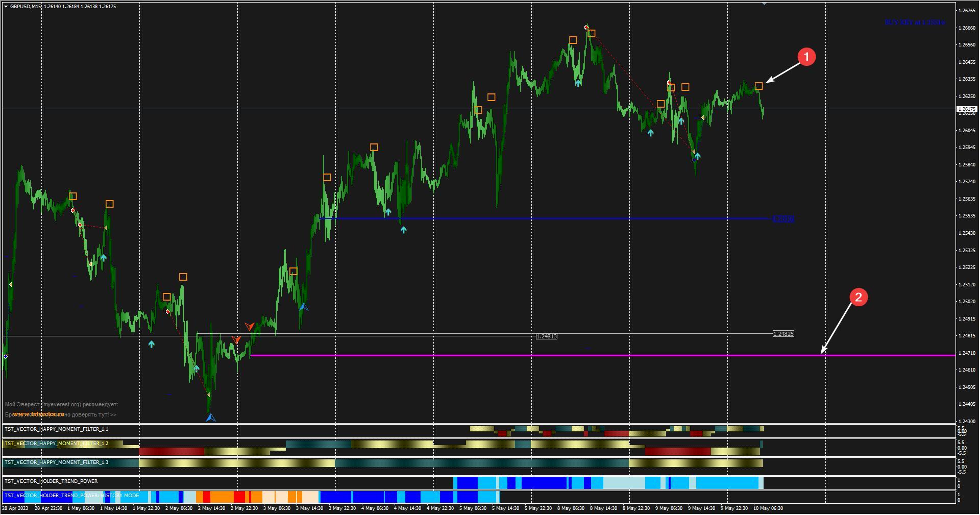
Task: Select the orange square at the chart's highest peak
Action: (x=591, y=34)
